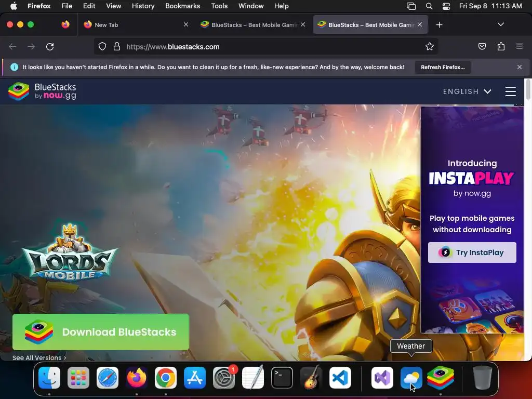This screenshot has height=399, width=532.
Task: Open the Tools menu
Action: click(219, 6)
